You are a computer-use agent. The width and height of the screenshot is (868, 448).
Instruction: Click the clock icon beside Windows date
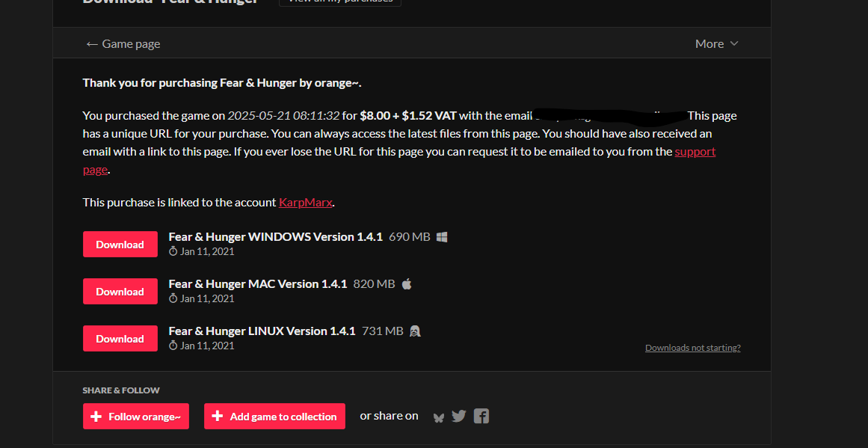pos(173,251)
